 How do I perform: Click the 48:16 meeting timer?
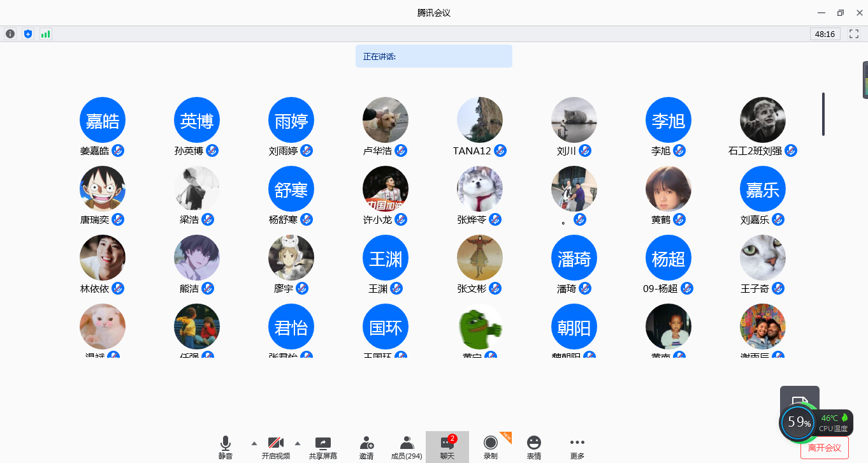point(825,34)
